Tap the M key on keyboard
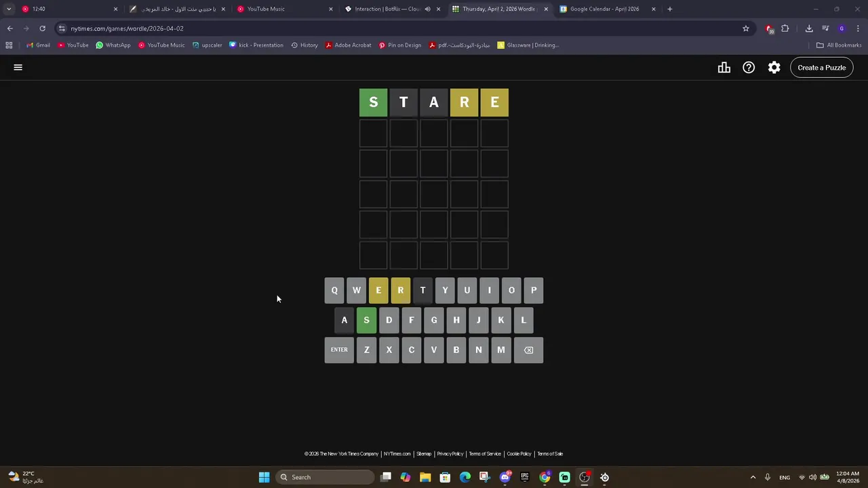The height and width of the screenshot is (488, 868). click(x=501, y=350)
